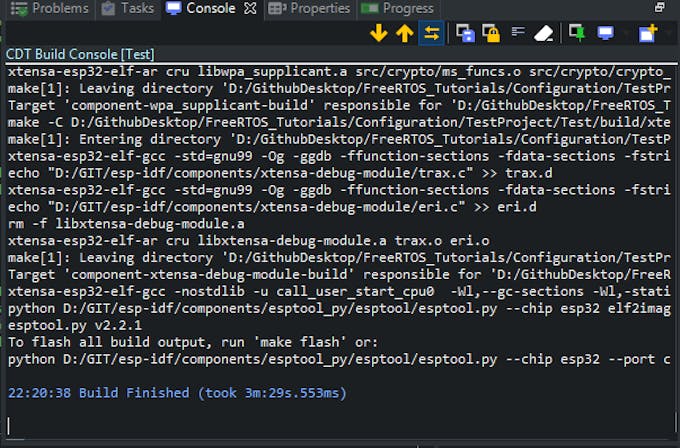
Task: Click the echo eri.c >> eri.d line
Action: coord(272,207)
